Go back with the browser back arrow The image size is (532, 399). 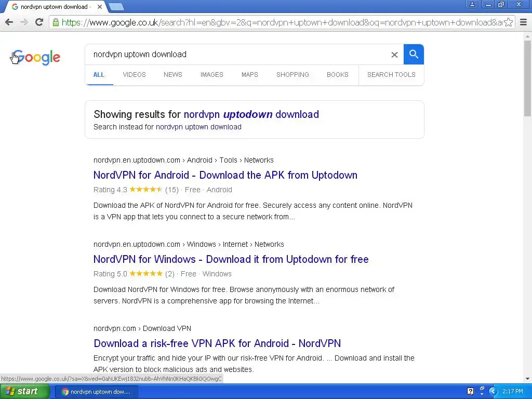point(9,22)
